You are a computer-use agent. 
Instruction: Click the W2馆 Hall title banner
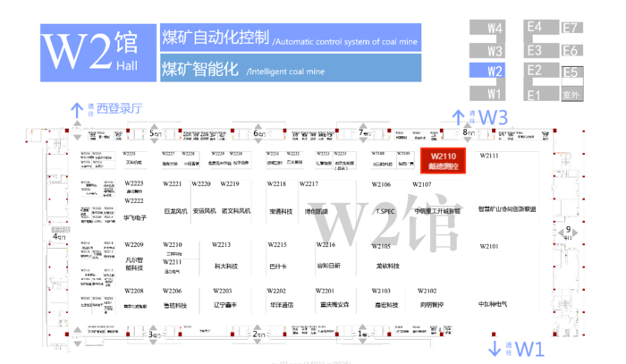coord(98,53)
